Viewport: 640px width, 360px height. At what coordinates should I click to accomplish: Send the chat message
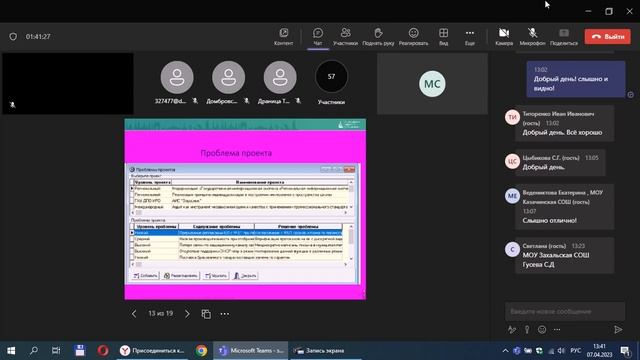point(618,329)
